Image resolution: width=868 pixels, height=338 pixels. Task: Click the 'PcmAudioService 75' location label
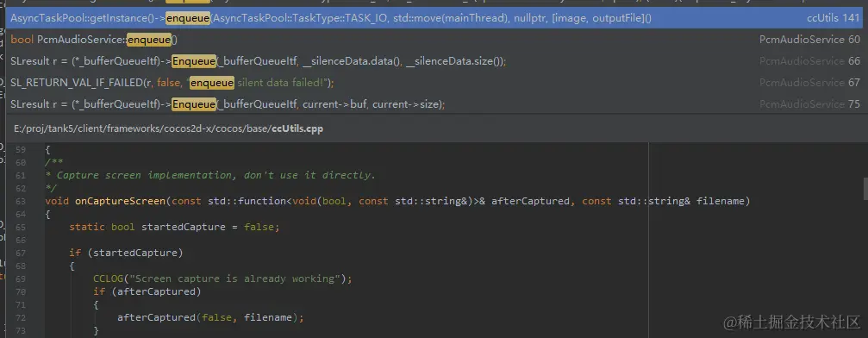(x=810, y=104)
